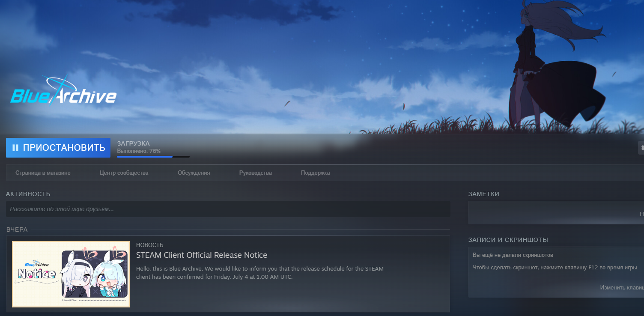This screenshot has width=644, height=316.
Task: Click the activity status input field
Action: point(228,209)
